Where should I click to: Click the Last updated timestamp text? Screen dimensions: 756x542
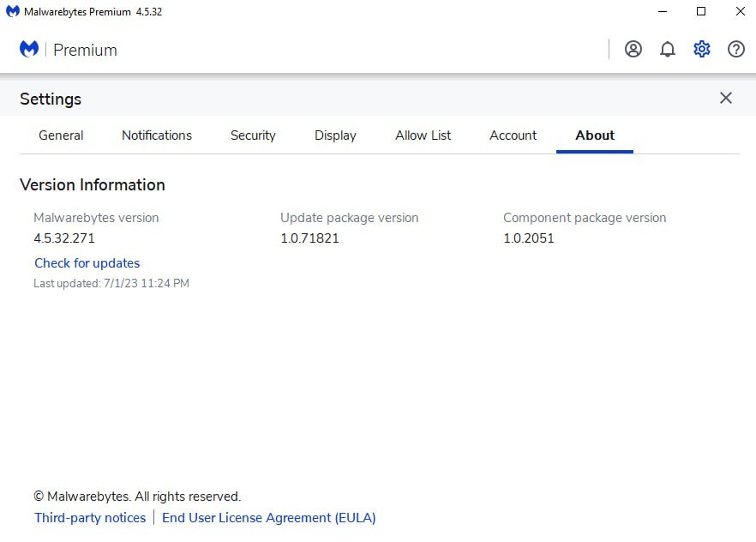click(x=111, y=283)
